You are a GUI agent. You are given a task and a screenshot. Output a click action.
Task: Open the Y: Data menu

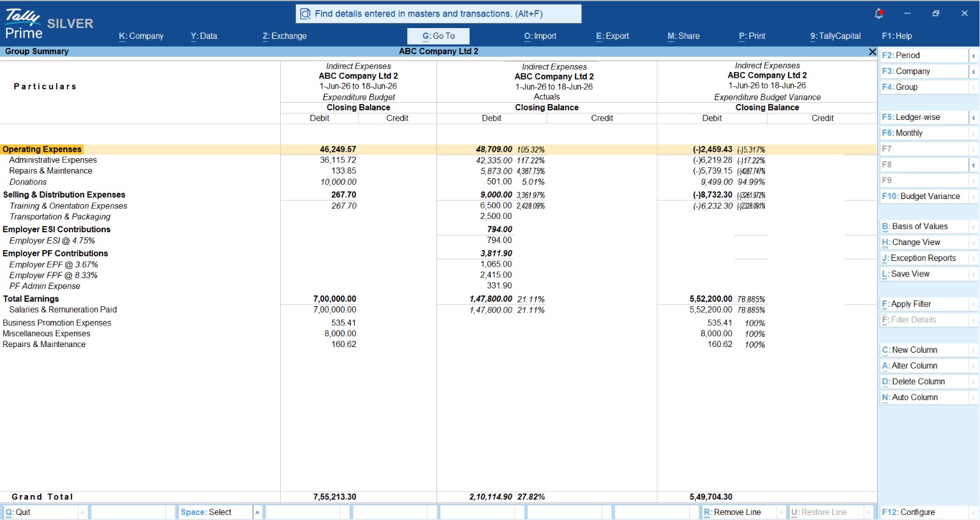[204, 36]
